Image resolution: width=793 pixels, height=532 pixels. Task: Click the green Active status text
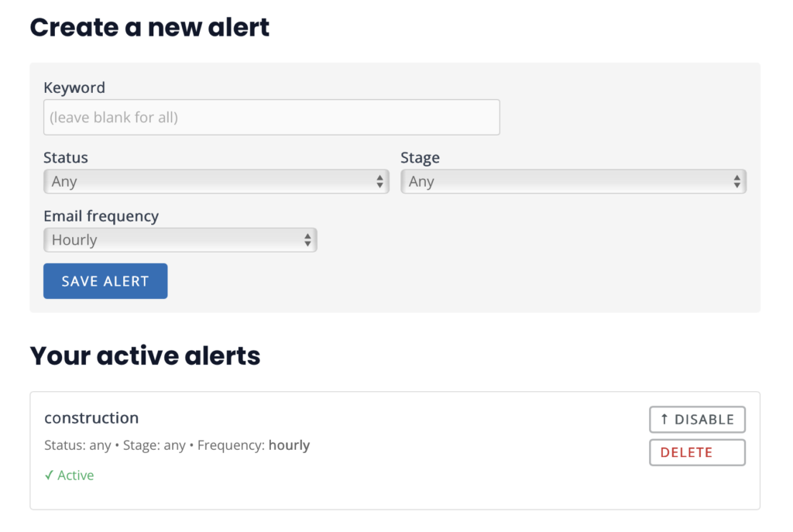click(x=76, y=475)
